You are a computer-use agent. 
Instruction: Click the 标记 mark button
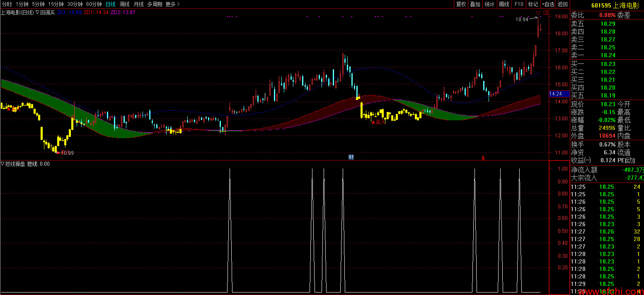click(x=533, y=4)
